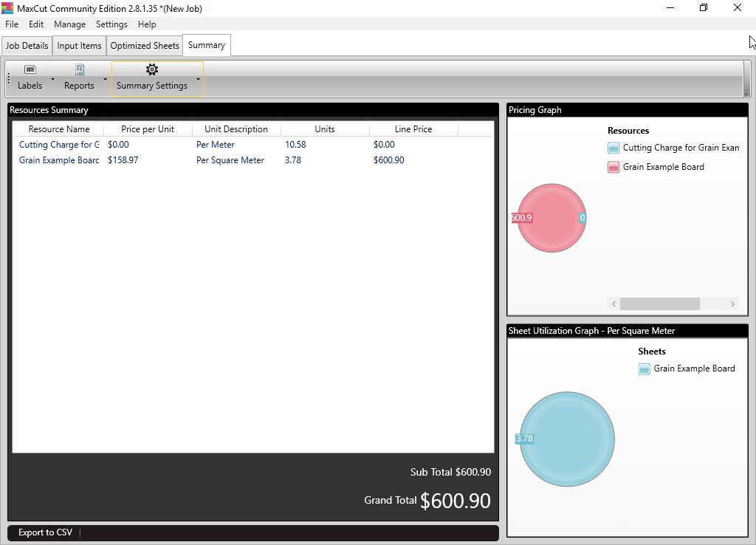Sort by the Line Price column header

coord(413,129)
